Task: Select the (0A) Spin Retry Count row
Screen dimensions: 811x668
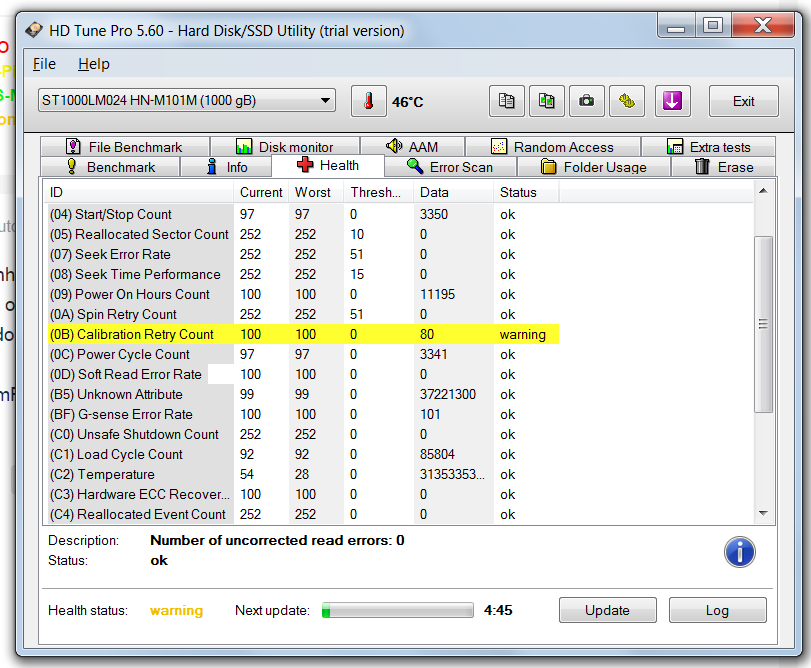Action: (302, 314)
